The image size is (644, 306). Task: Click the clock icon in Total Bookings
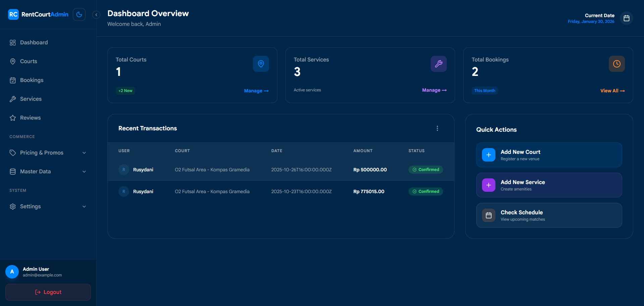click(x=616, y=64)
